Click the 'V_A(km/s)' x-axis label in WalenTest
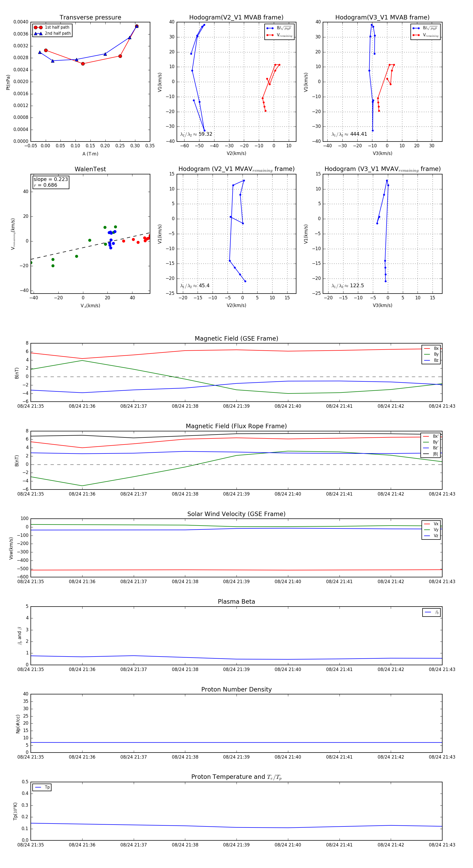 [x=90, y=306]
